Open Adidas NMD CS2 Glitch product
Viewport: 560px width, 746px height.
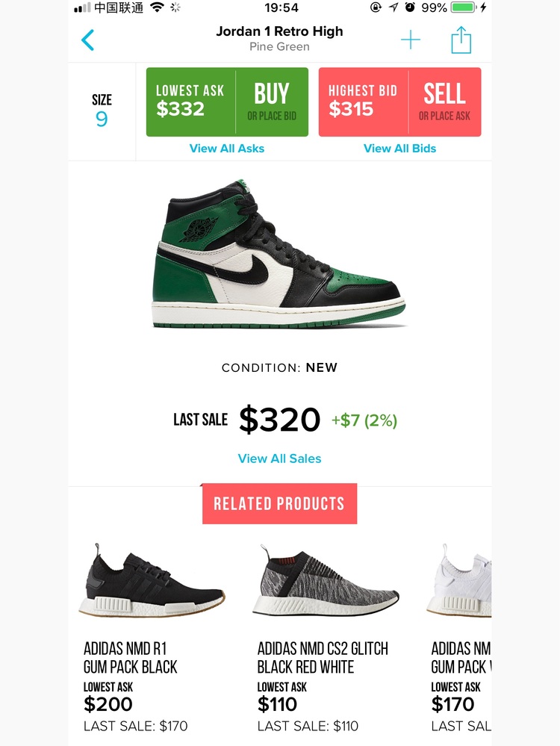click(x=326, y=638)
